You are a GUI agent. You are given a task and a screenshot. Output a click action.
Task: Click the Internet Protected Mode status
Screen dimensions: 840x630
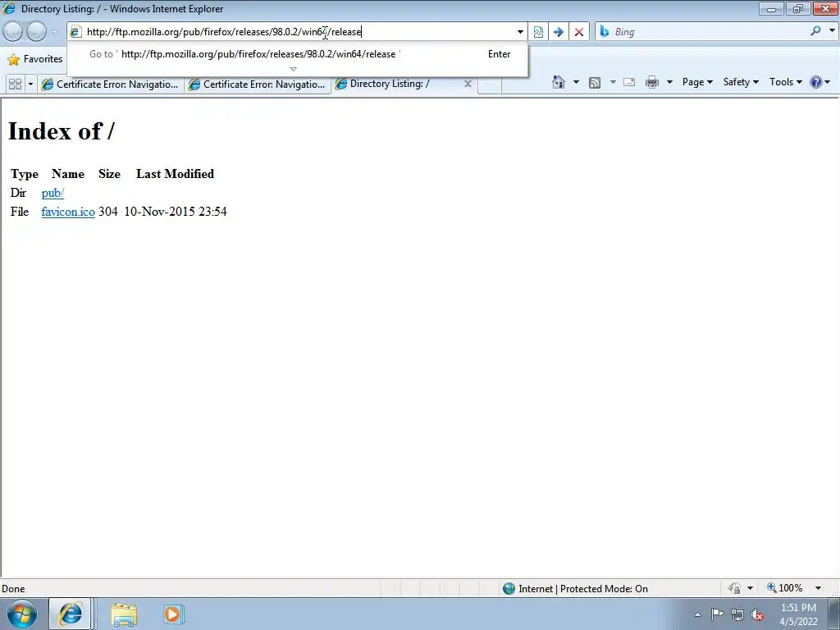click(575, 589)
